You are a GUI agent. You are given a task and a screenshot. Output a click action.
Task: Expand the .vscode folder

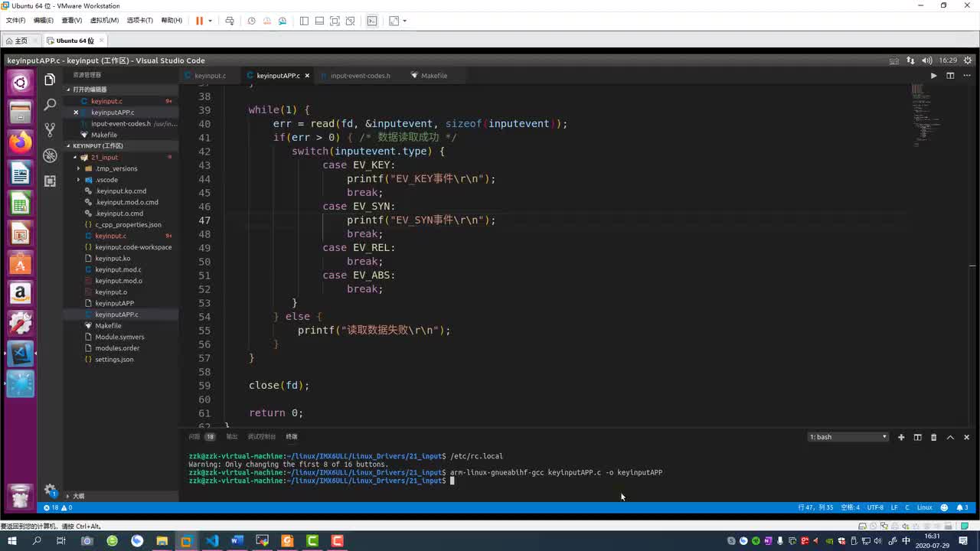106,180
